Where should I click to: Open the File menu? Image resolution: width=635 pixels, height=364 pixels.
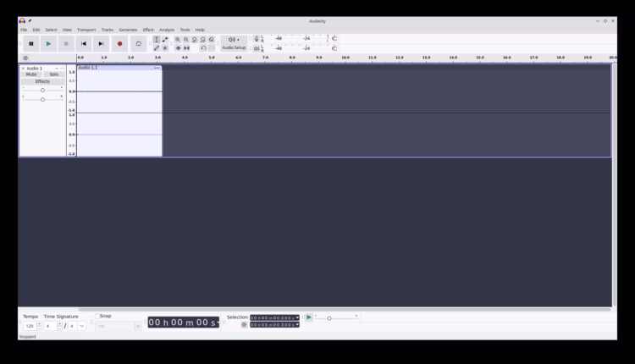click(24, 30)
